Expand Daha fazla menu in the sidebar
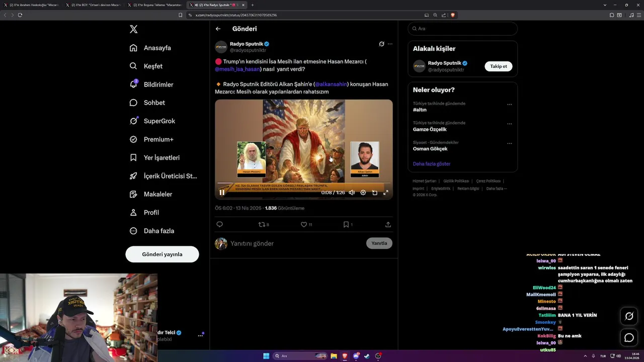 click(x=152, y=231)
